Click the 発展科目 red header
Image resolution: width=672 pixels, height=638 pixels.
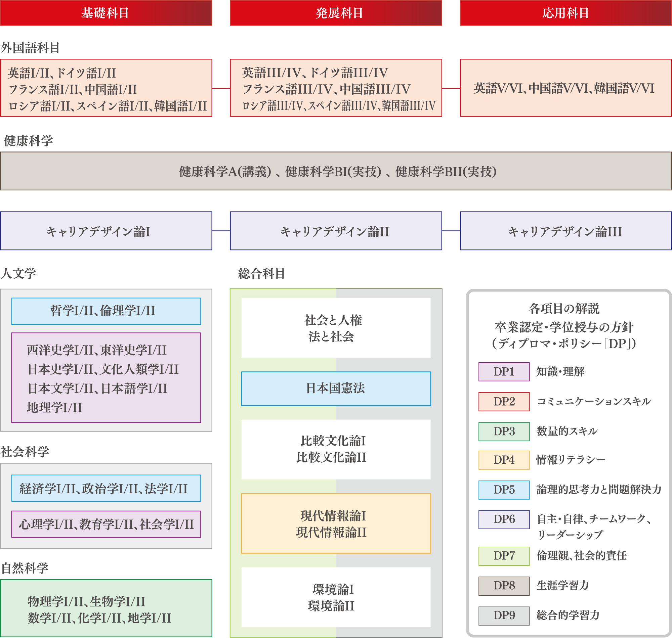point(336,13)
